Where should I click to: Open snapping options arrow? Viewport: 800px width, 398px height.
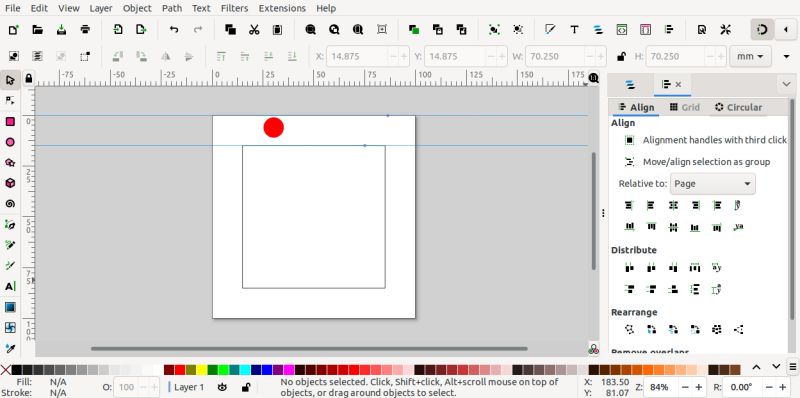pos(786,30)
